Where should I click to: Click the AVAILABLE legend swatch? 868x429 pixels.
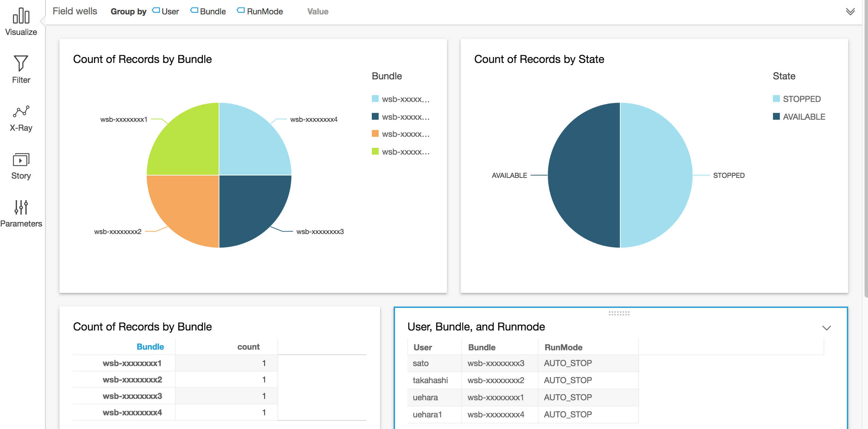pyautogui.click(x=776, y=116)
